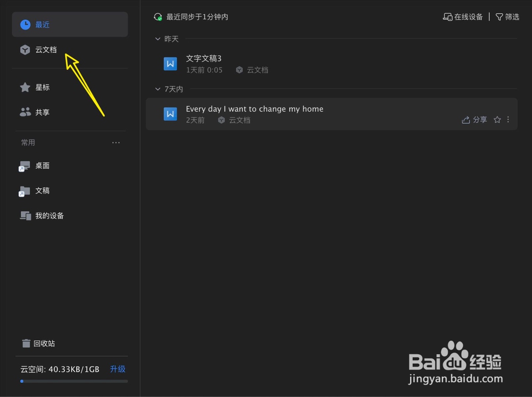Click the device icon beside 在线设备
532x397 pixels.
pos(447,17)
